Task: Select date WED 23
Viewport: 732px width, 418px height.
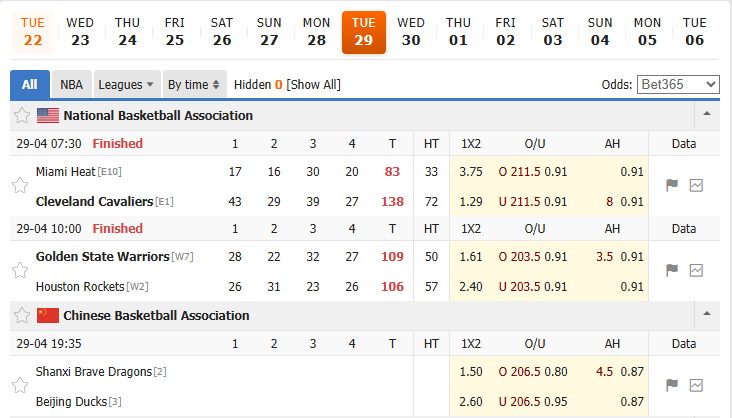Action: click(80, 32)
